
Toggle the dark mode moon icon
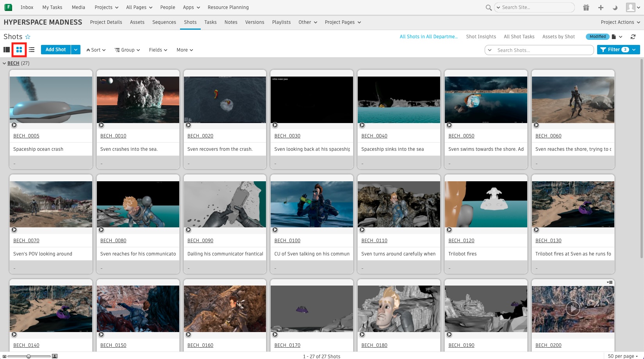click(615, 7)
